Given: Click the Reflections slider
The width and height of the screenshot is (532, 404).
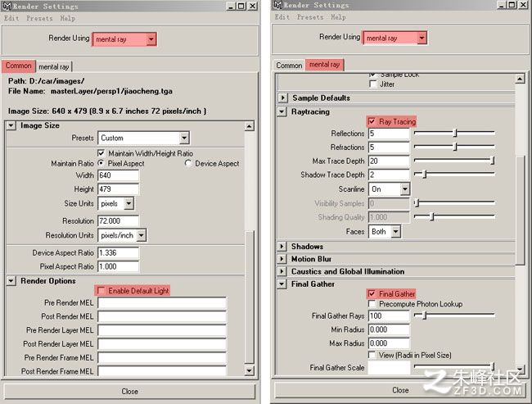Looking at the screenshot, I should coord(454,134).
